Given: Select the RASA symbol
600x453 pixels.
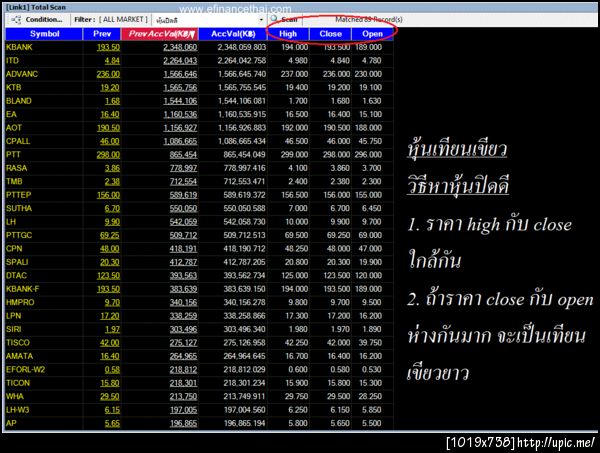Looking at the screenshot, I should (16, 168).
